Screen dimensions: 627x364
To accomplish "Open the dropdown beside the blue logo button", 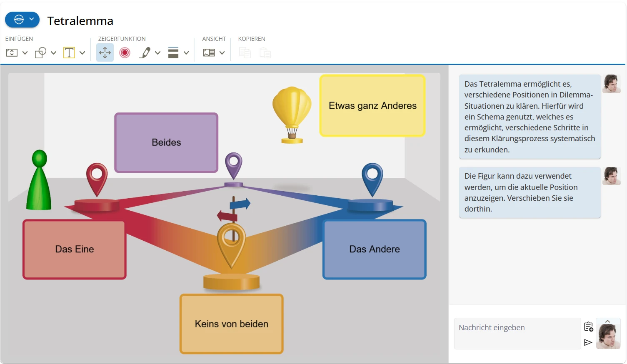I will [x=32, y=19].
